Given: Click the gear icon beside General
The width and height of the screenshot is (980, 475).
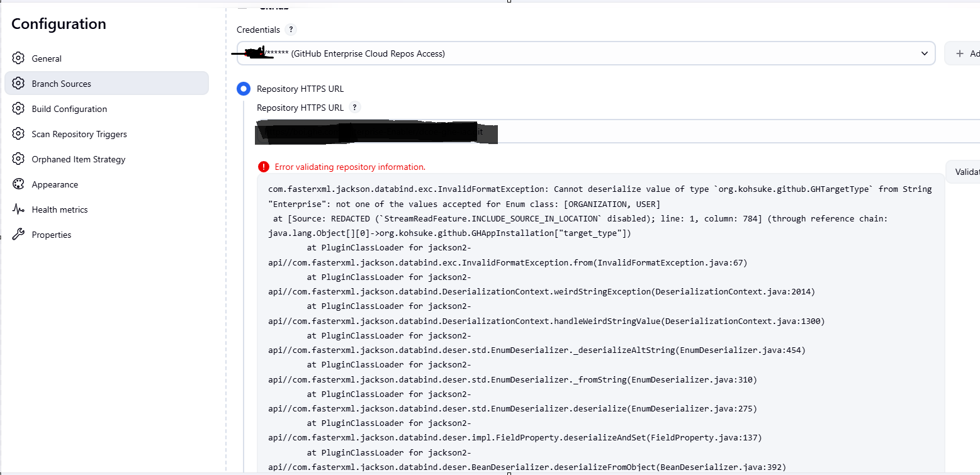Looking at the screenshot, I should point(18,59).
